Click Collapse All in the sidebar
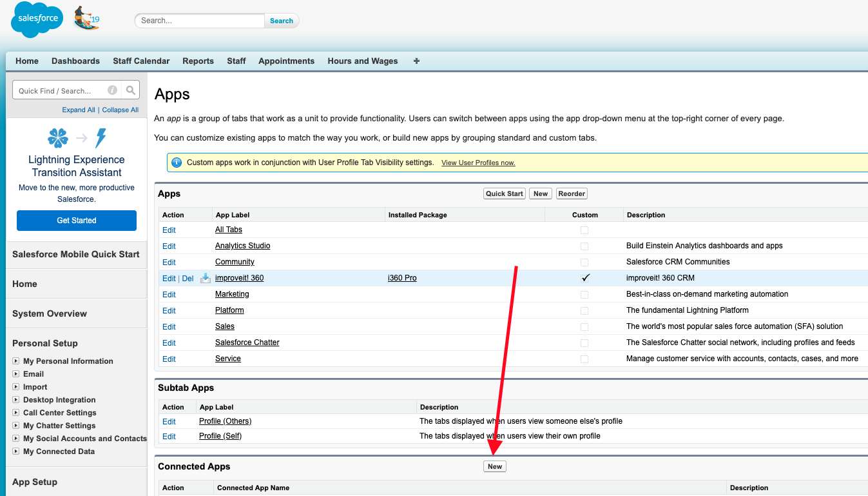 point(121,110)
